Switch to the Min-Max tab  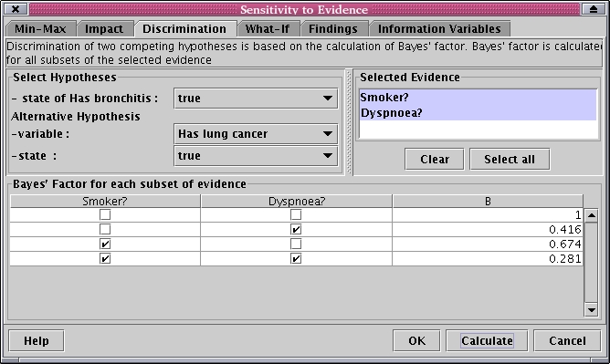coord(40,29)
